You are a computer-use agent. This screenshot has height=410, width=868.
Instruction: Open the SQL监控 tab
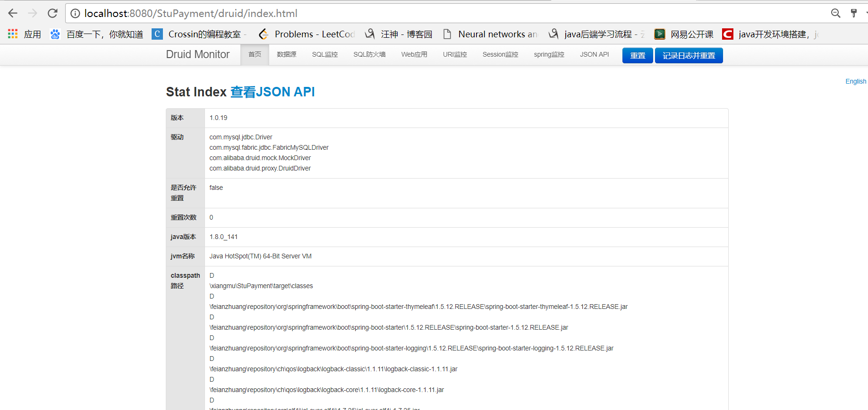click(x=325, y=55)
